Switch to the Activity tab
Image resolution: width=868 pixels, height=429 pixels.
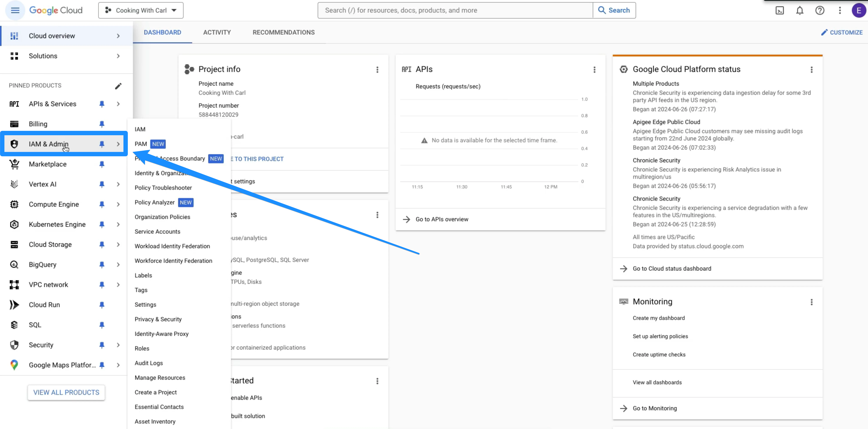click(x=217, y=32)
